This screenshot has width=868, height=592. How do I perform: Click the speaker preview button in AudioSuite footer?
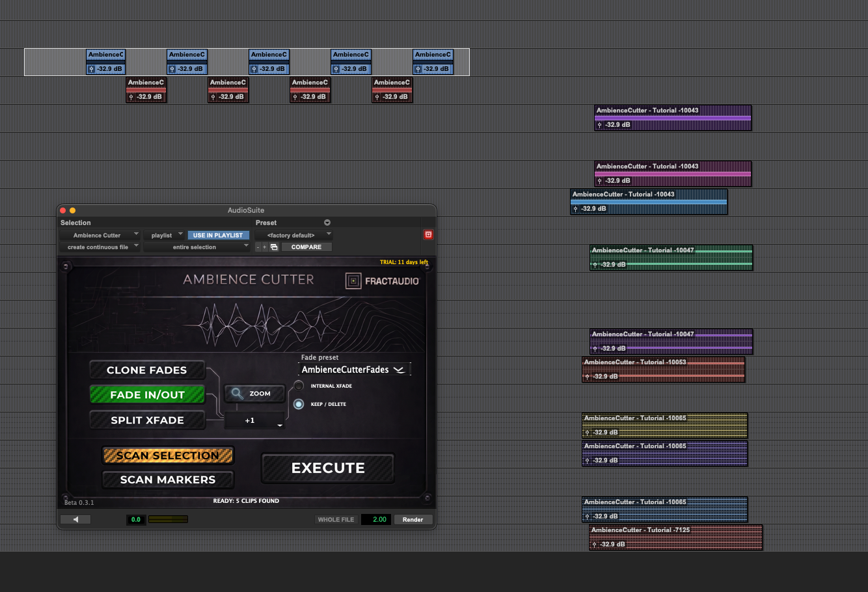click(x=75, y=520)
